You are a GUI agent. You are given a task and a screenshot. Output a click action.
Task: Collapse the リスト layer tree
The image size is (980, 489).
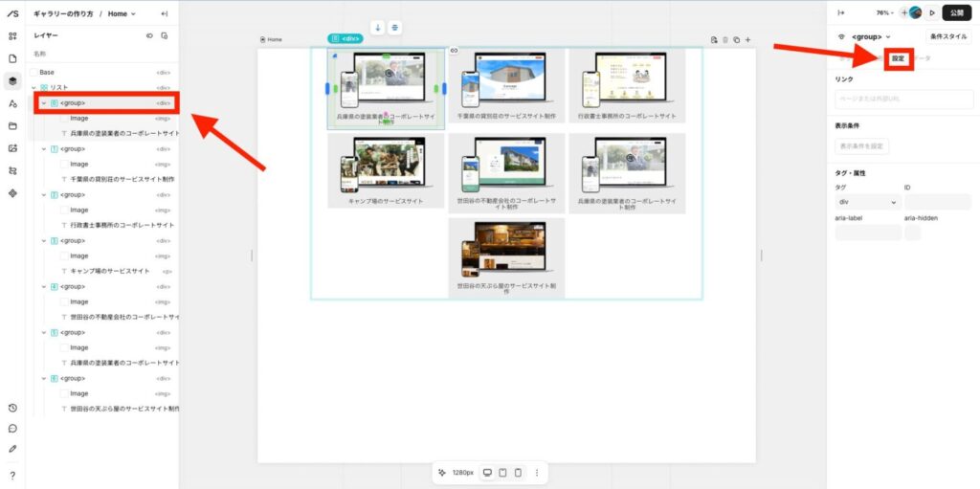33,87
